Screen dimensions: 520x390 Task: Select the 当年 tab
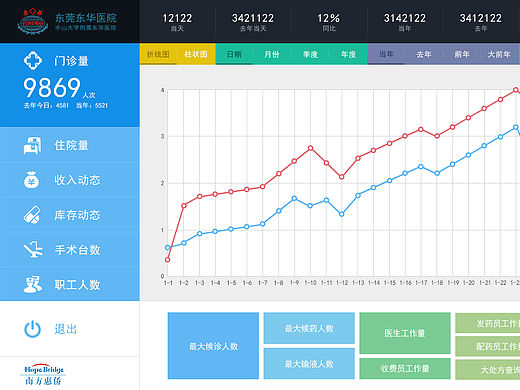coord(386,54)
